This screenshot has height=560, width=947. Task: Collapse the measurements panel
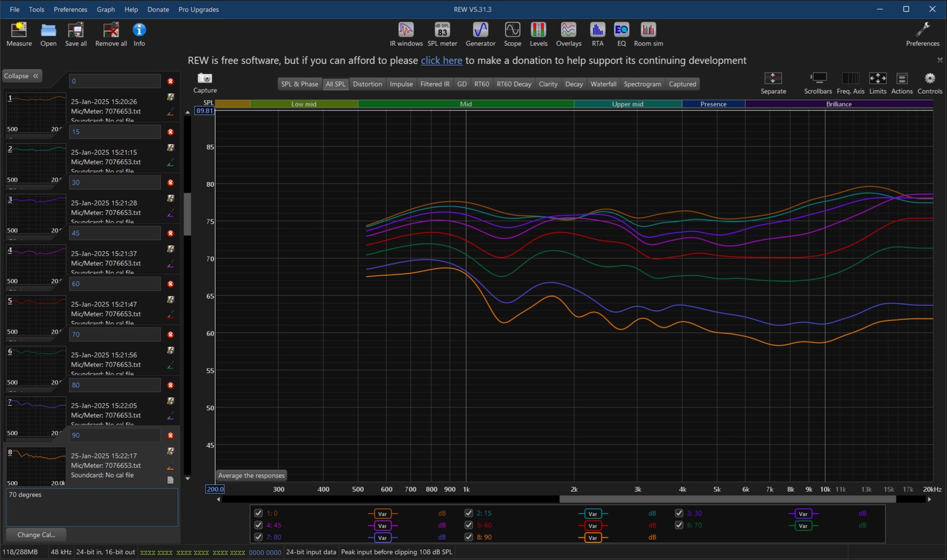click(x=22, y=76)
